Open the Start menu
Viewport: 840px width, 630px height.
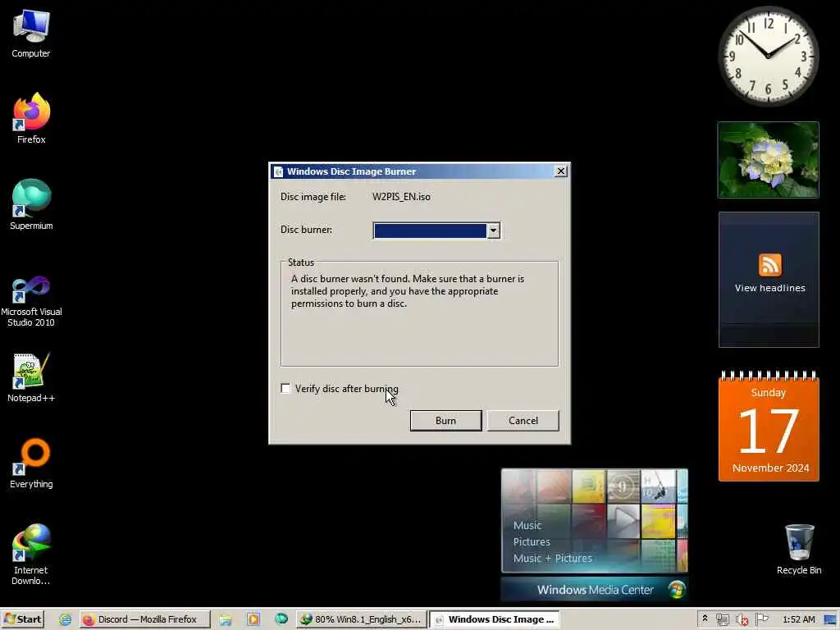(x=22, y=619)
